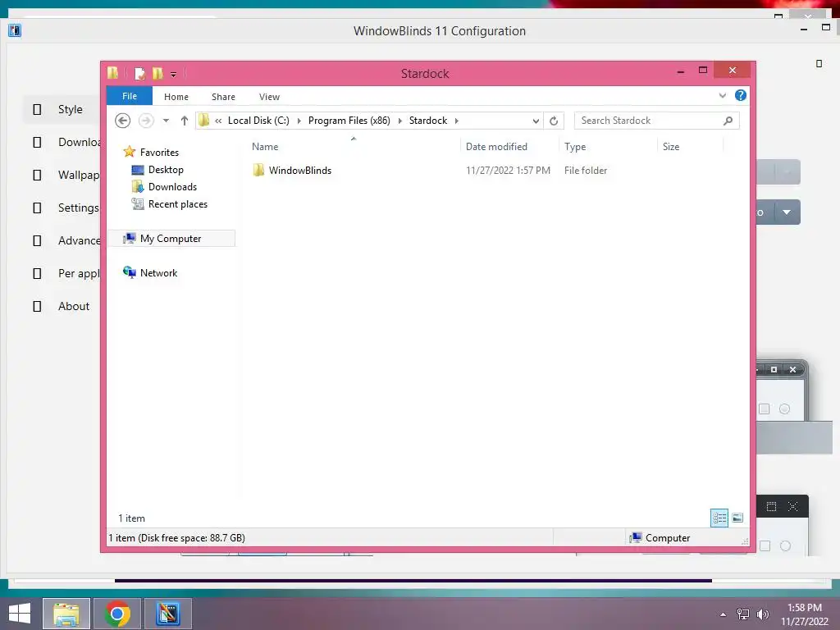Open WindowBlinds app in the taskbar

167,614
